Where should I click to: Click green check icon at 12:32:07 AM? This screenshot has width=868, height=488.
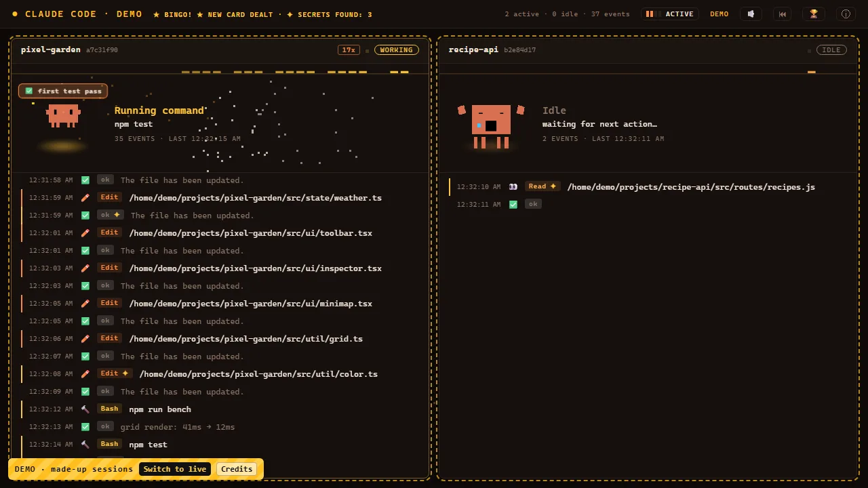[85, 357]
